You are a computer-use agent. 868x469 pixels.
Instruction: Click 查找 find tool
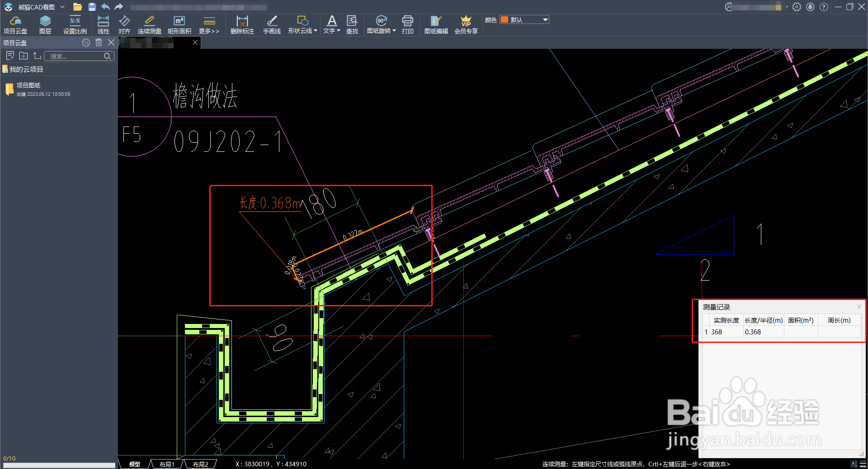(x=352, y=25)
